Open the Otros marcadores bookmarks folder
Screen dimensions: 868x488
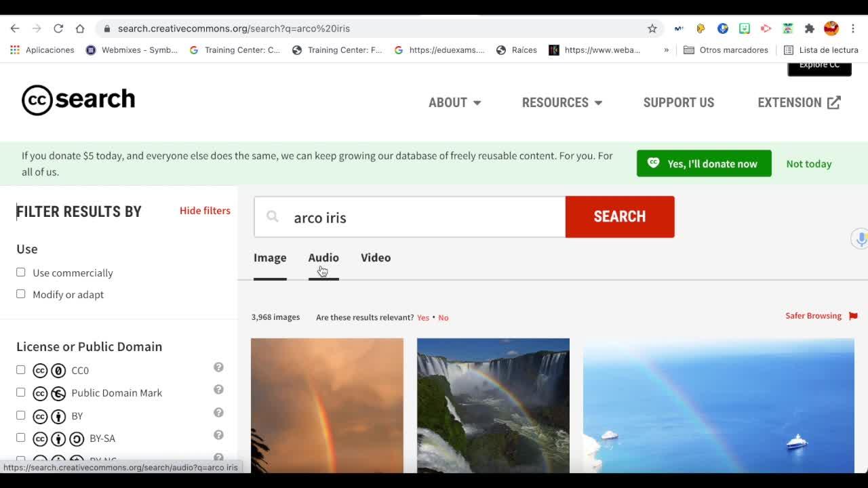pyautogui.click(x=726, y=50)
